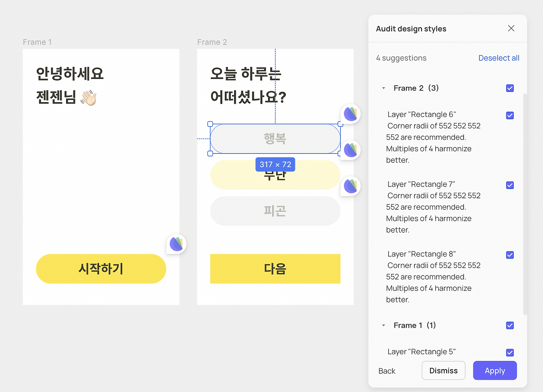Apply the recommended corner radii changes
This screenshot has width=543, height=392.
tap(495, 370)
